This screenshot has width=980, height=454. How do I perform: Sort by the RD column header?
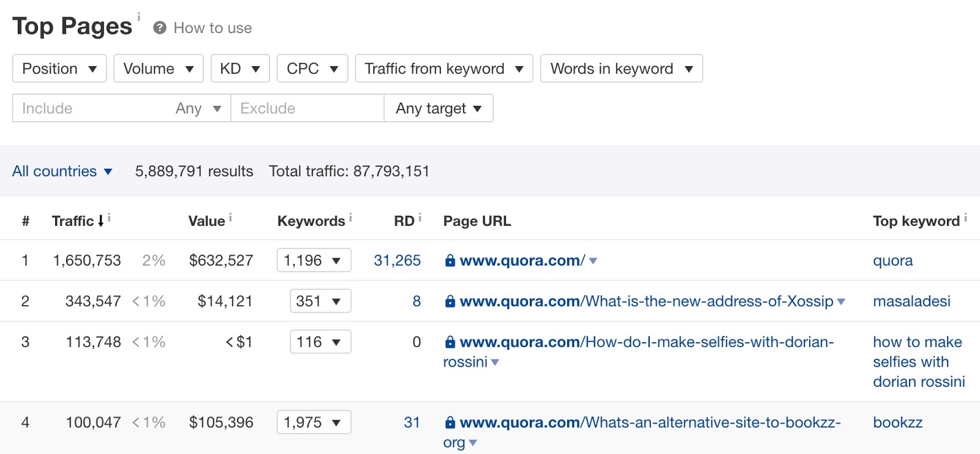(x=404, y=221)
